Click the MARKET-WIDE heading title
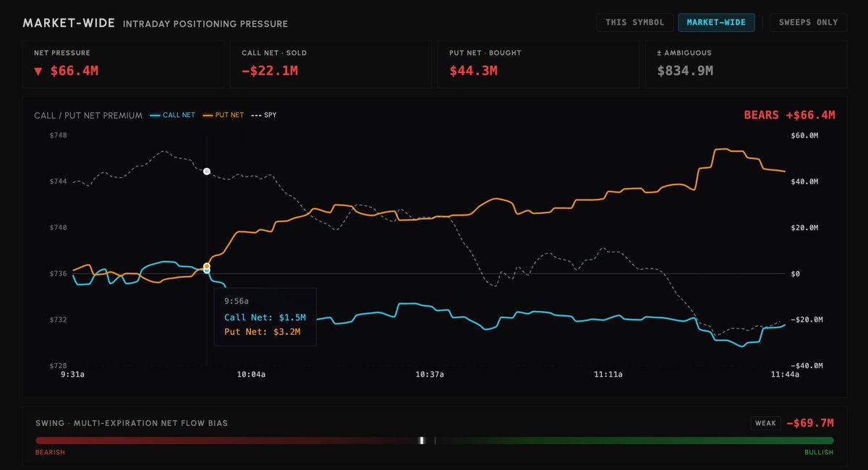Viewport: 868px width, 470px height. click(69, 23)
